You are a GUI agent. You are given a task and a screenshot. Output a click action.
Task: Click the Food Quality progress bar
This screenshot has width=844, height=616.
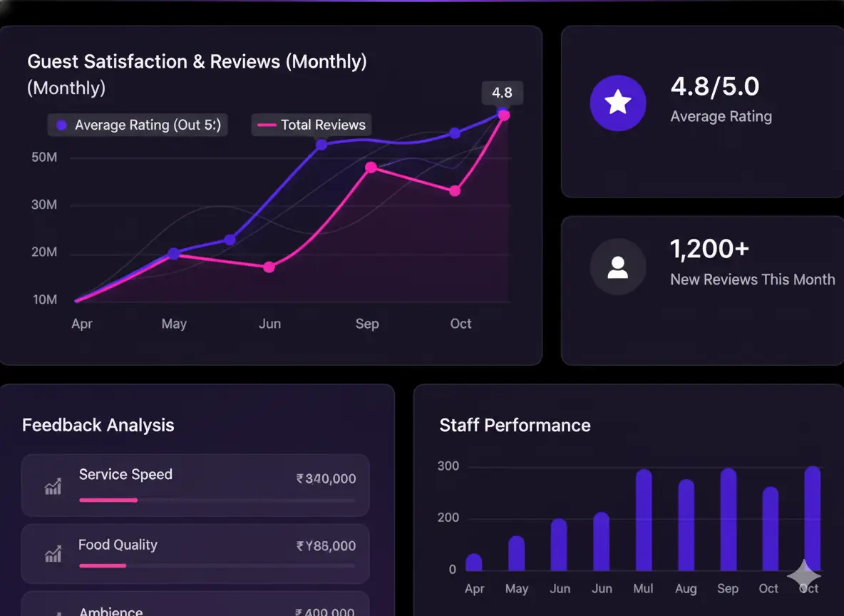217,566
